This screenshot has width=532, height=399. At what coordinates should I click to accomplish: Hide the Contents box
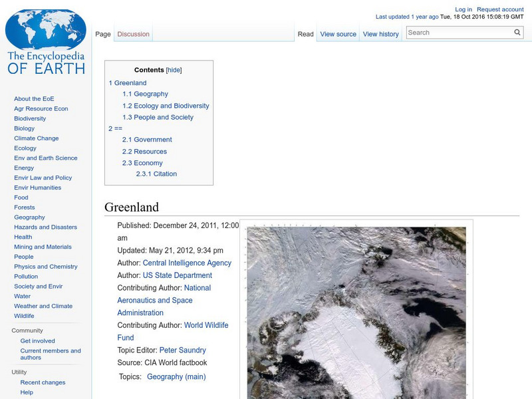[x=174, y=69]
